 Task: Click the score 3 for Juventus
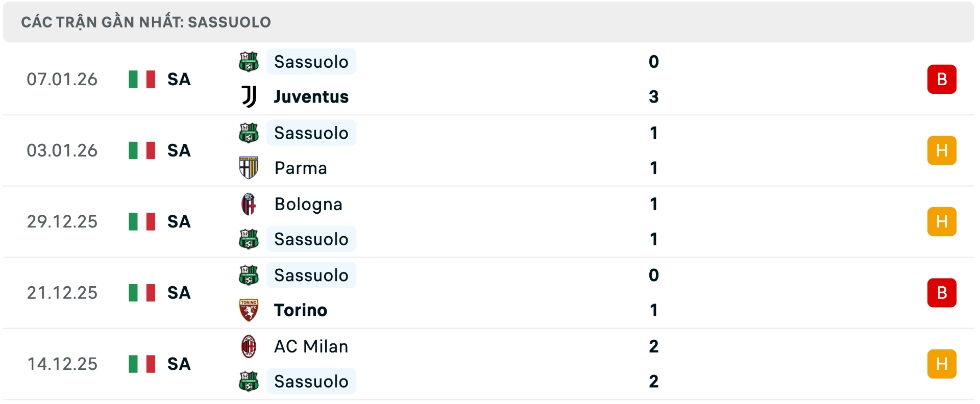click(654, 97)
